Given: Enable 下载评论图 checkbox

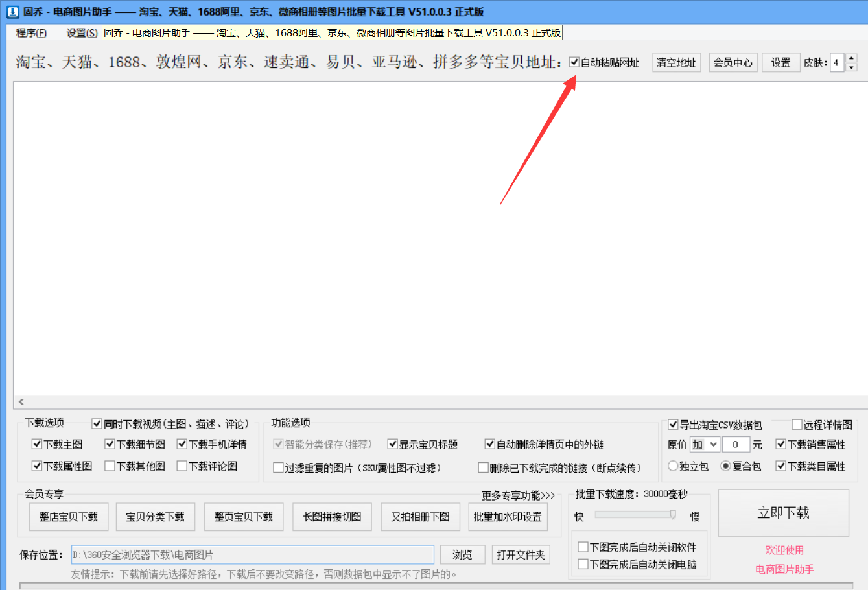Looking at the screenshot, I should (x=182, y=466).
